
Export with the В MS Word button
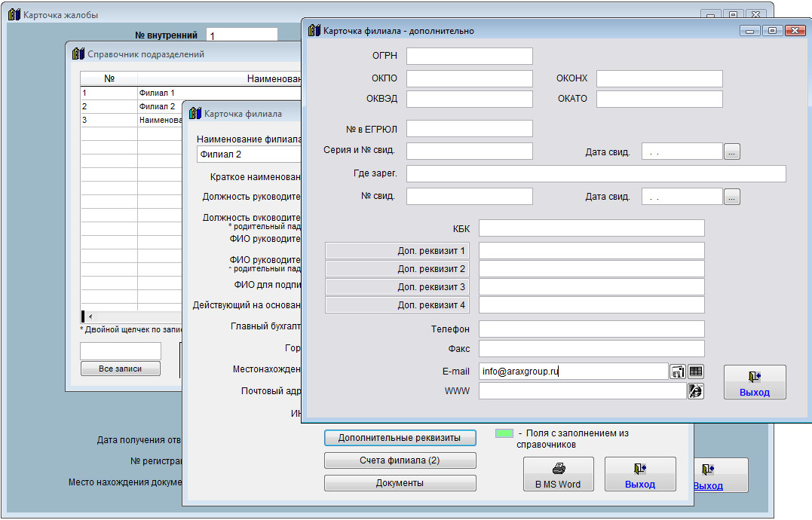click(558, 474)
